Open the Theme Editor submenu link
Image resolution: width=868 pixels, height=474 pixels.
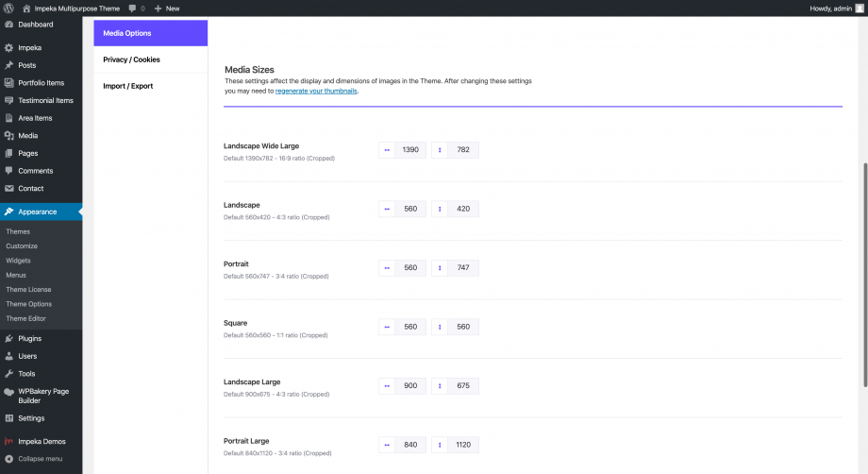tap(25, 318)
